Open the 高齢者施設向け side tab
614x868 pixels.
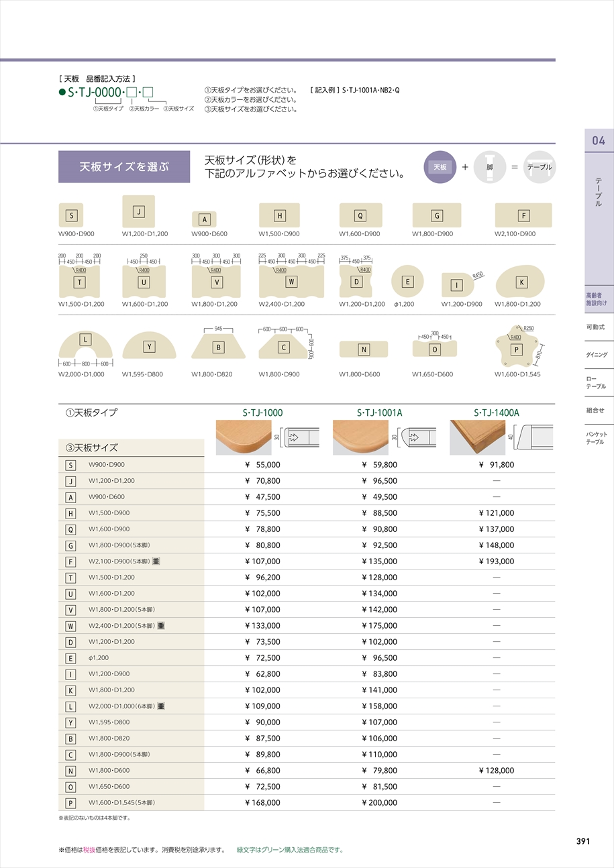[x=599, y=299]
